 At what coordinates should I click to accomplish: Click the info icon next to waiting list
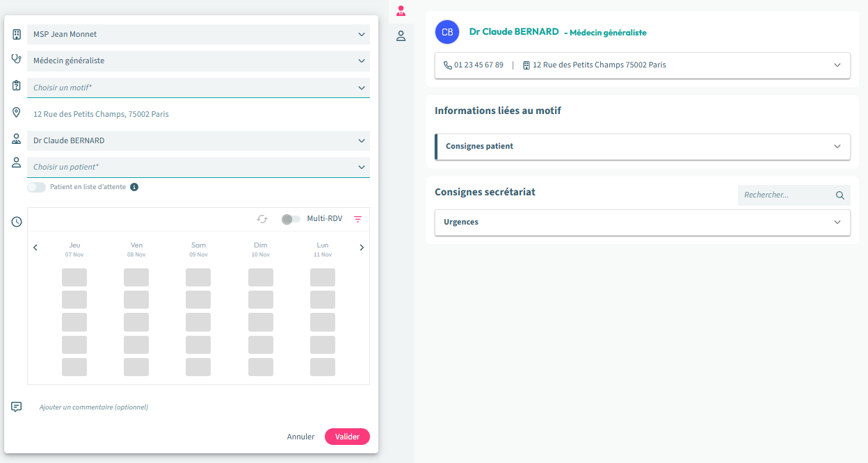(134, 187)
